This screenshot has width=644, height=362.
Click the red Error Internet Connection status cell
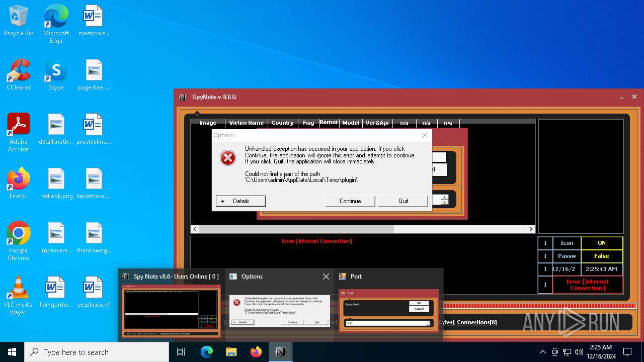coord(588,285)
